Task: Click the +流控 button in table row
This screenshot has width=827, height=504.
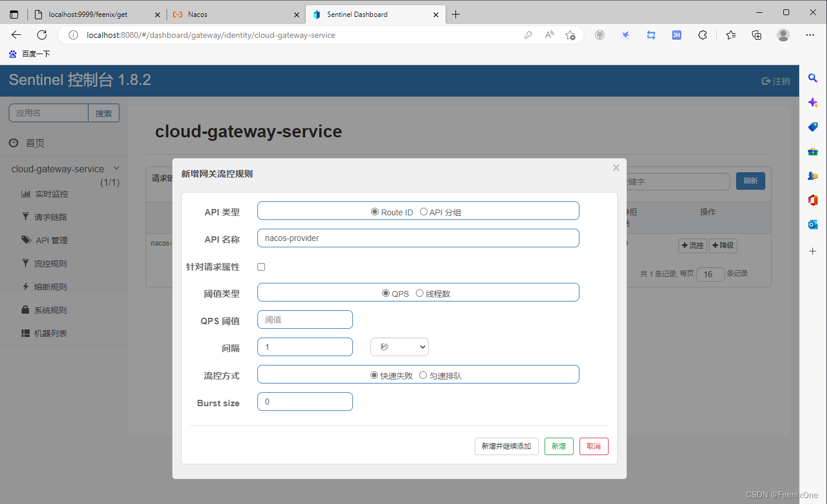Action: [x=692, y=246]
